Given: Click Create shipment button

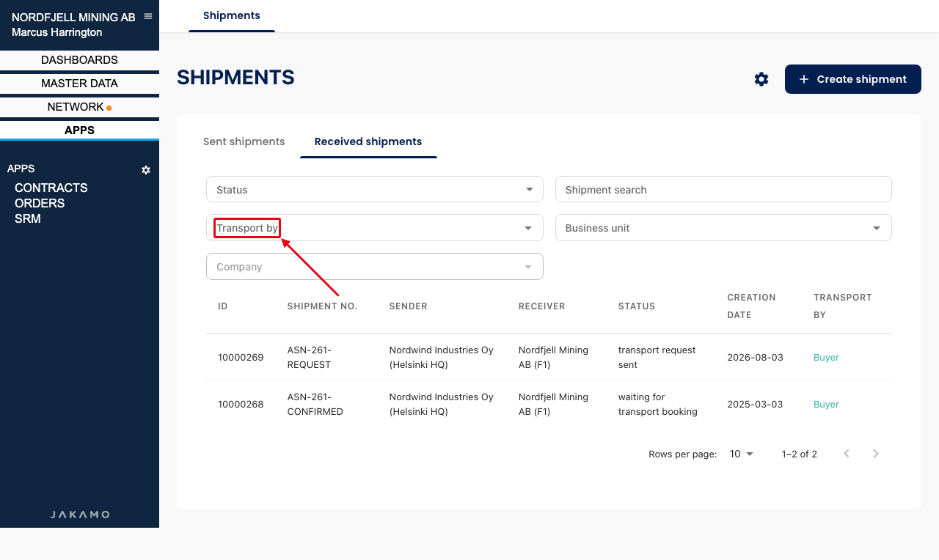Looking at the screenshot, I should coord(853,79).
